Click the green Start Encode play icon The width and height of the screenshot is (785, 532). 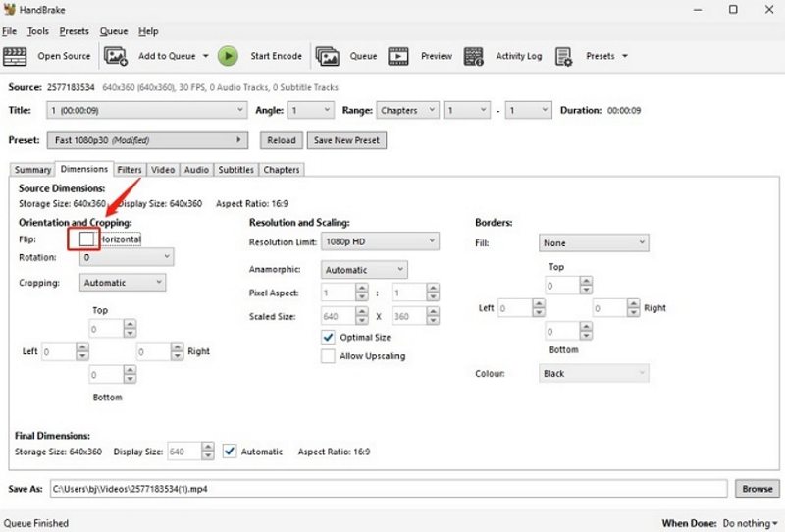228,56
